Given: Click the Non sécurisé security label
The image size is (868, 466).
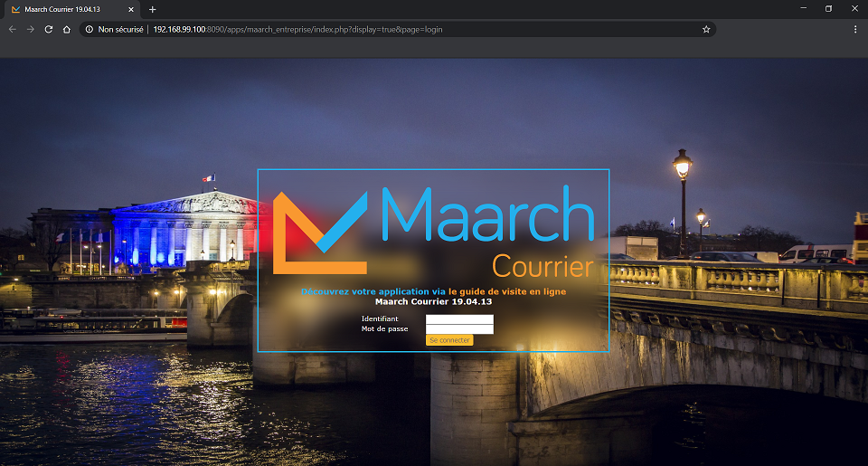Looking at the screenshot, I should pyautogui.click(x=120, y=29).
